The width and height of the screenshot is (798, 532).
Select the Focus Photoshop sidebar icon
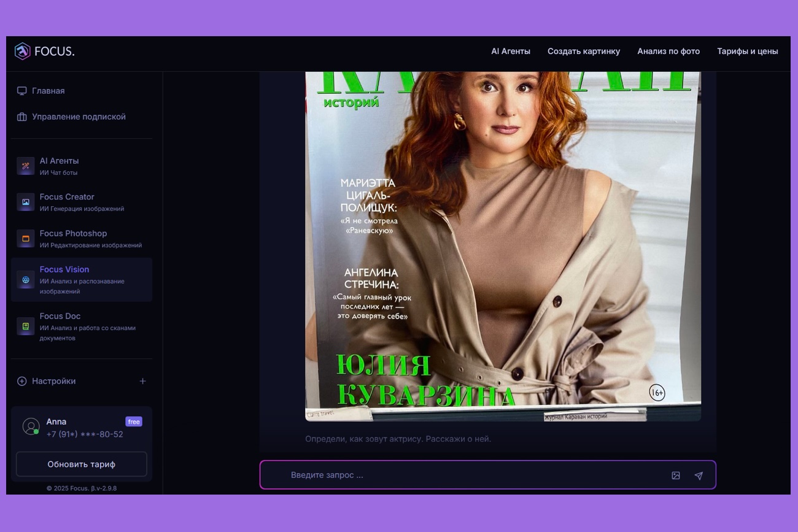click(26, 238)
